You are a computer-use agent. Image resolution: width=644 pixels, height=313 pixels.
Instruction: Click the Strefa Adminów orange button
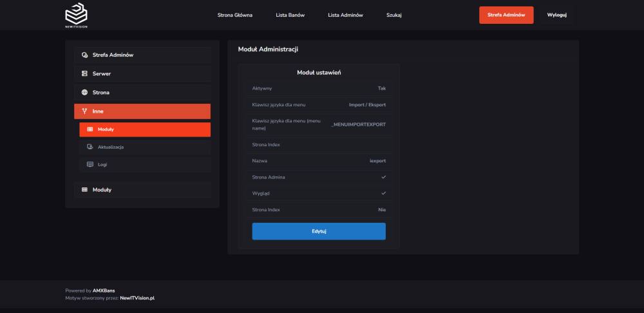click(x=506, y=15)
